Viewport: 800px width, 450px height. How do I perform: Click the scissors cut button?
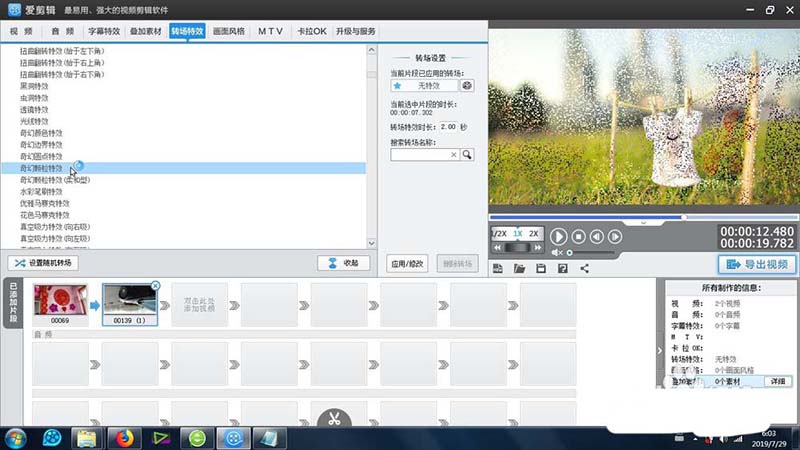pyautogui.click(x=334, y=418)
